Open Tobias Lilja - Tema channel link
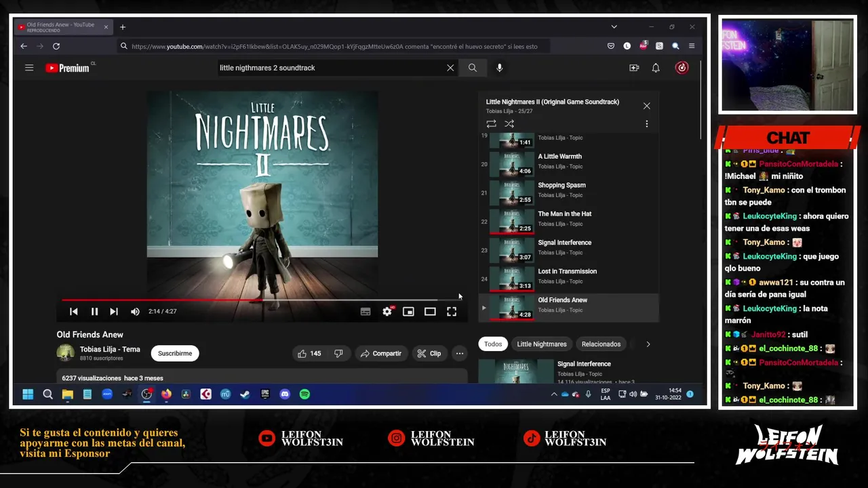The width and height of the screenshot is (868, 488). pos(110,350)
